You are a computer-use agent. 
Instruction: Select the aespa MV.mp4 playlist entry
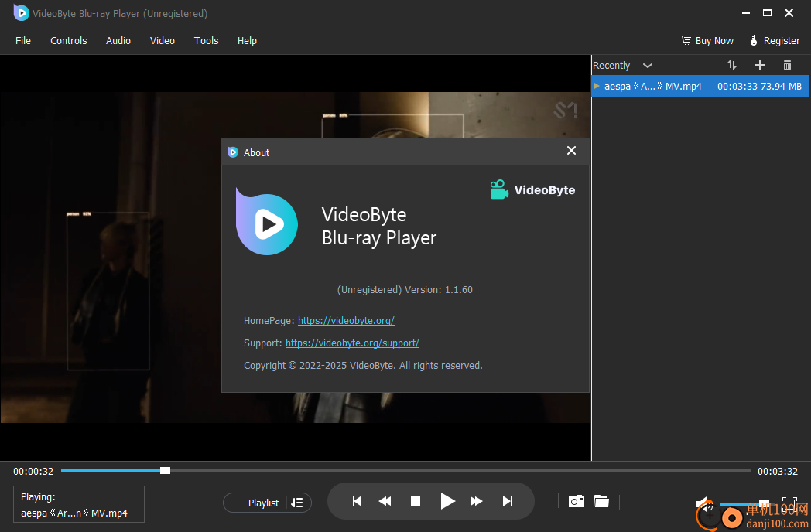tap(700, 87)
